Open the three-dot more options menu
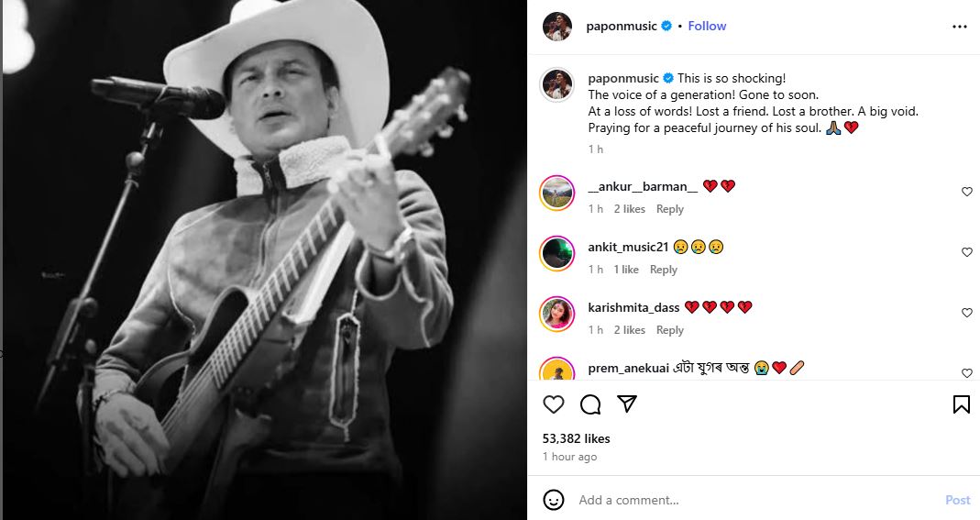The height and width of the screenshot is (520, 980). coord(960,27)
